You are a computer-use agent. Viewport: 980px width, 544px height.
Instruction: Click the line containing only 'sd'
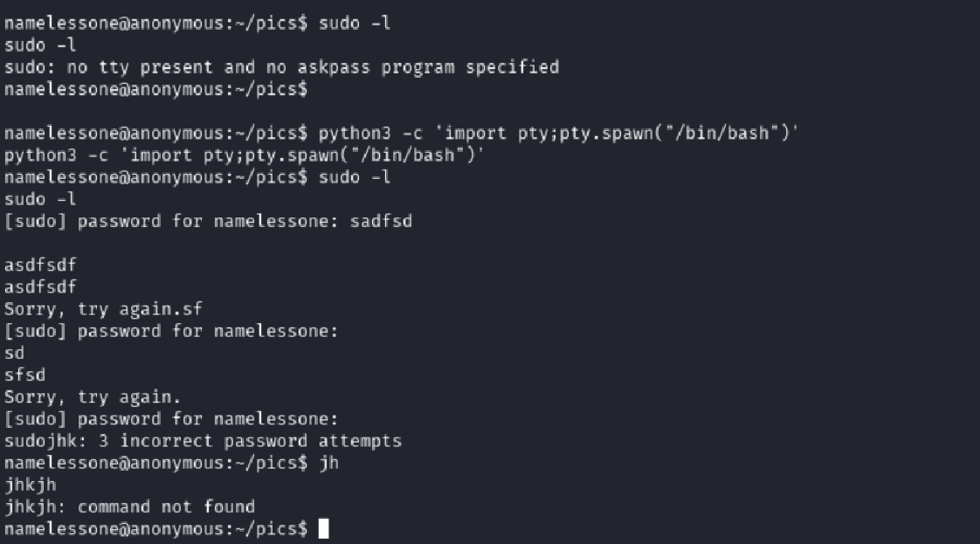point(14,354)
